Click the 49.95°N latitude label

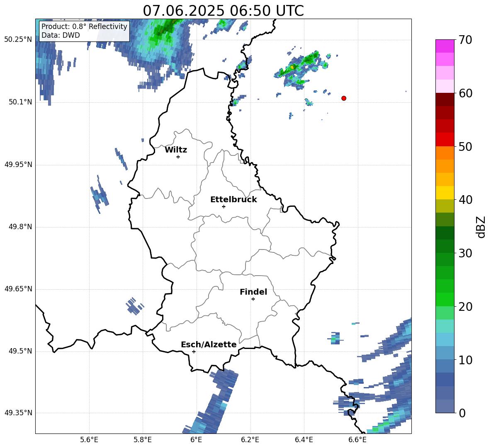pyautogui.click(x=18, y=165)
